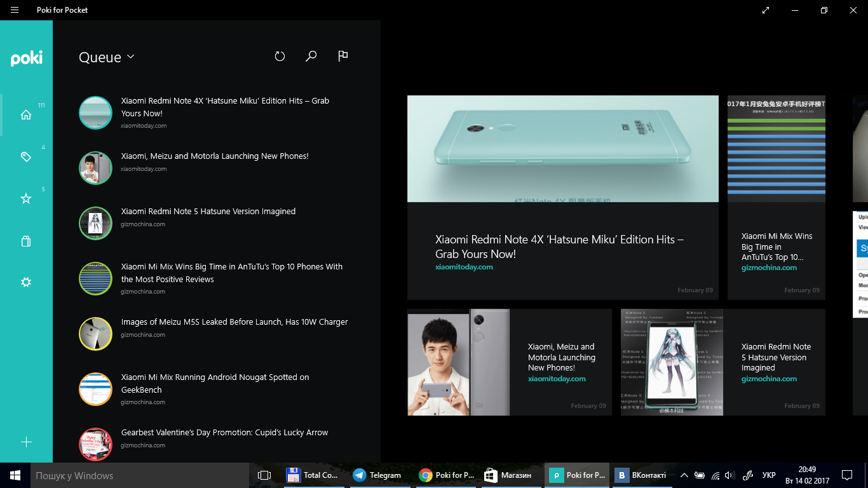Viewport: 868px width, 488px height.
Task: Add a new item with plus icon
Action: (x=26, y=442)
